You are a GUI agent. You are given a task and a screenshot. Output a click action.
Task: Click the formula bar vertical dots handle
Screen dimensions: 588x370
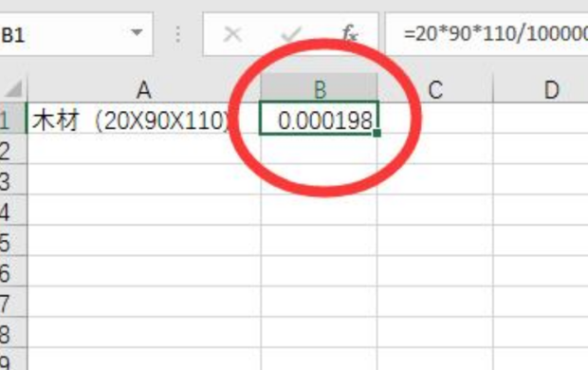(x=178, y=34)
